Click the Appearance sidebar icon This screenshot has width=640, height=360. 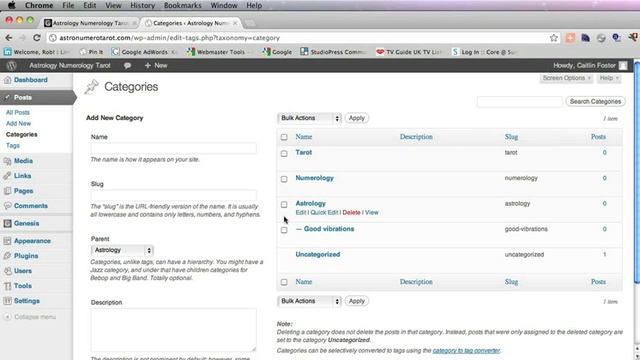coord(7,241)
